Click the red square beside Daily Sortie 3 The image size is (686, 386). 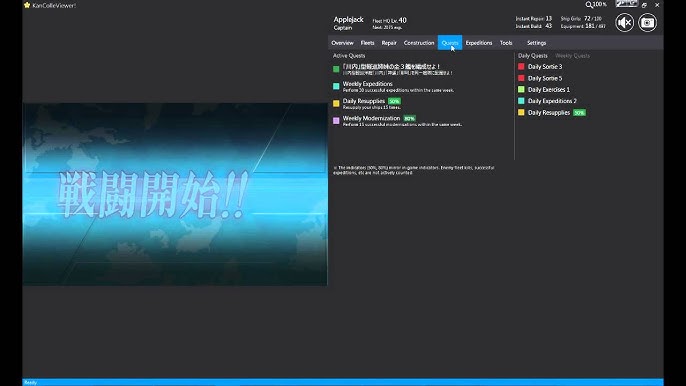(521, 67)
